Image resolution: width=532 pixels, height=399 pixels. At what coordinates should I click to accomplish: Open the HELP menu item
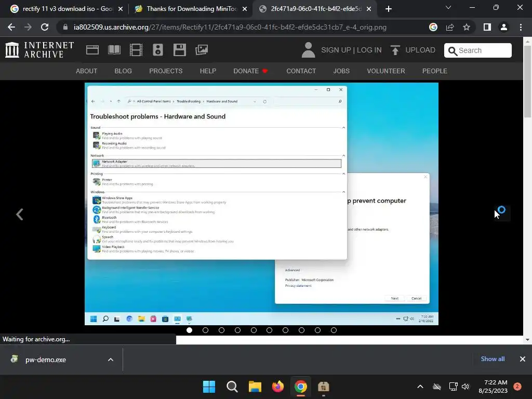[208, 71]
